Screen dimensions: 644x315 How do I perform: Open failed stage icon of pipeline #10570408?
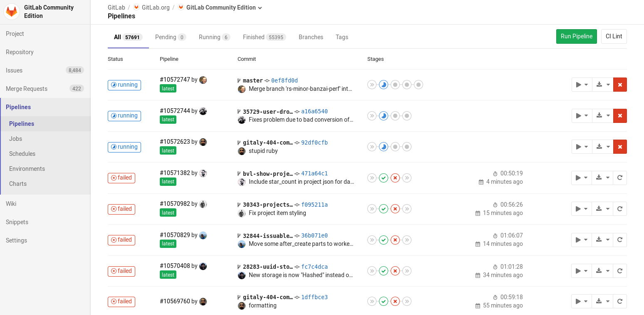point(395,271)
